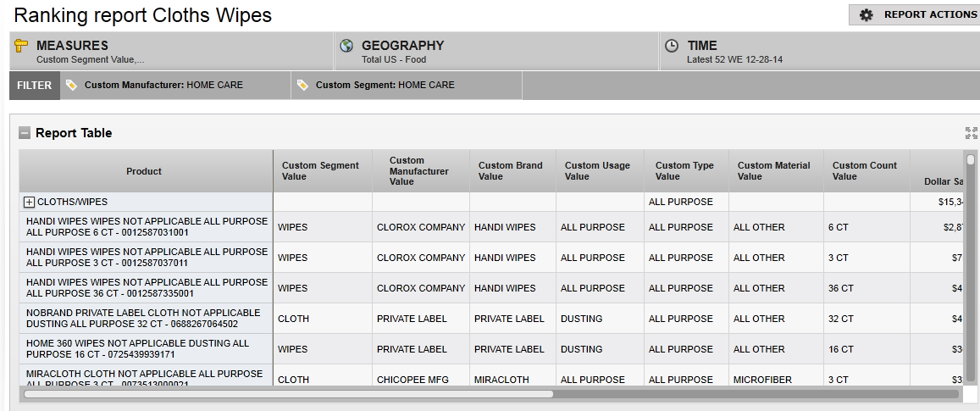Image resolution: width=980 pixels, height=411 pixels.
Task: Click the FILTER label button
Action: click(x=34, y=85)
